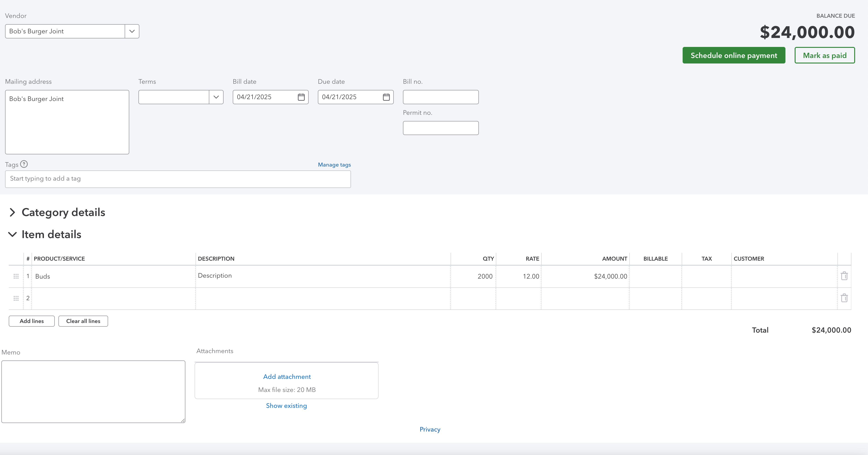
Task: Click the Due date field
Action: pyautogui.click(x=356, y=97)
